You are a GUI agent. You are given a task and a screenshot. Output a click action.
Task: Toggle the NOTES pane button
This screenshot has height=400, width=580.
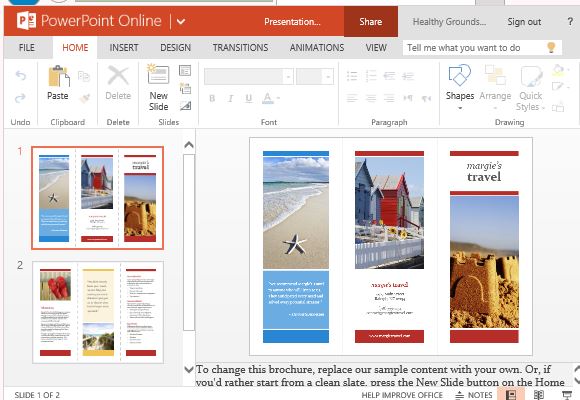[474, 395]
